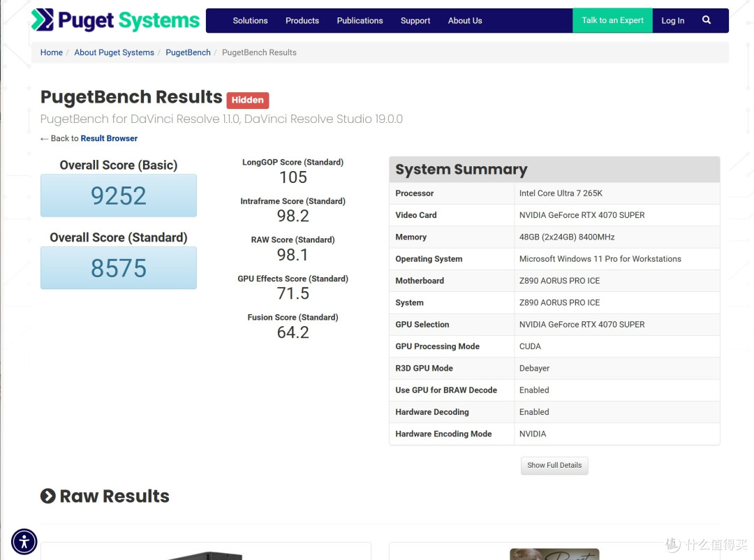Click the LongGOP Score value 105
Screen dimensions: 754x560
pos(293,177)
